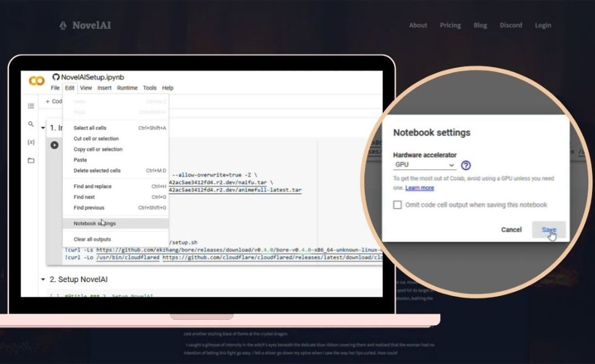Click the /usr/bin/cloudflared path text
The image size is (595, 364).
point(128,257)
